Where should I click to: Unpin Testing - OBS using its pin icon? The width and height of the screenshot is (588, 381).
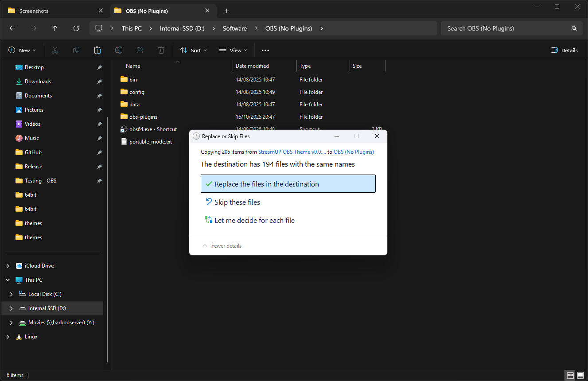pyautogui.click(x=99, y=181)
